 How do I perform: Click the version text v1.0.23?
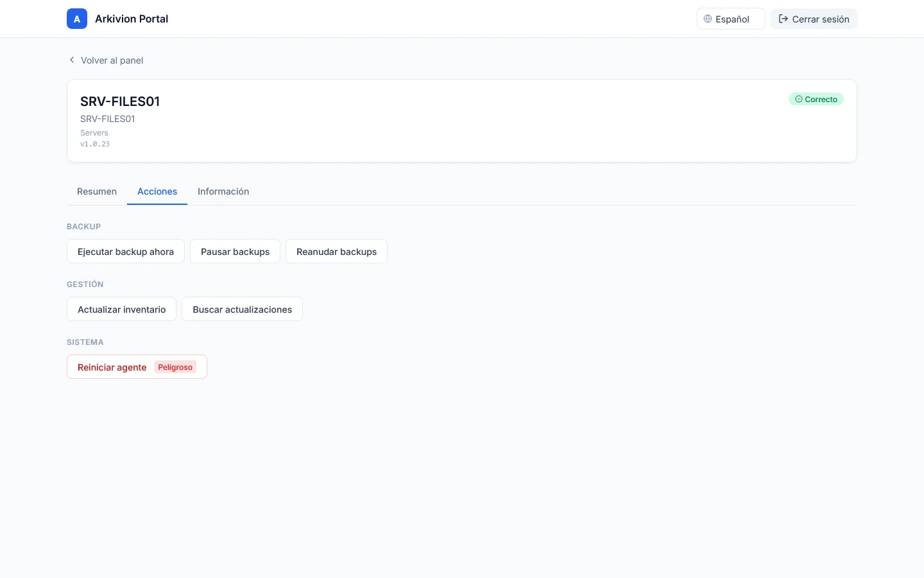coord(95,144)
